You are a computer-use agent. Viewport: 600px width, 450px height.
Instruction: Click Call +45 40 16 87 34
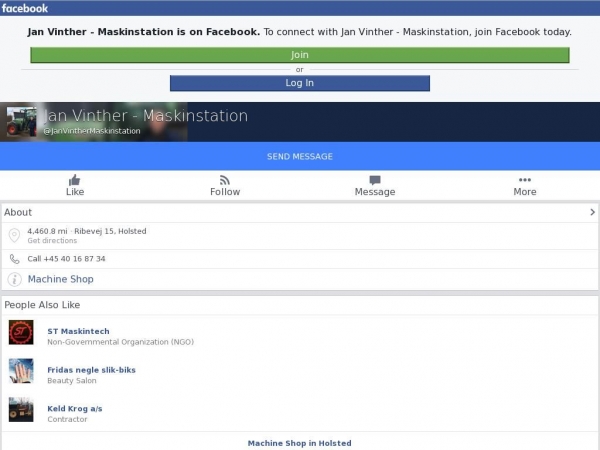pyautogui.click(x=66, y=259)
